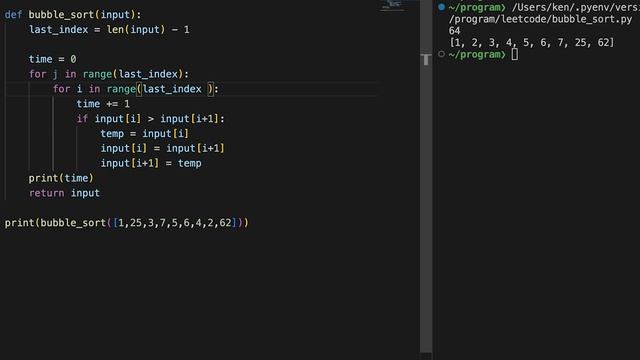Click the 'print(time)' line
This screenshot has height=360, width=640.
(61, 178)
